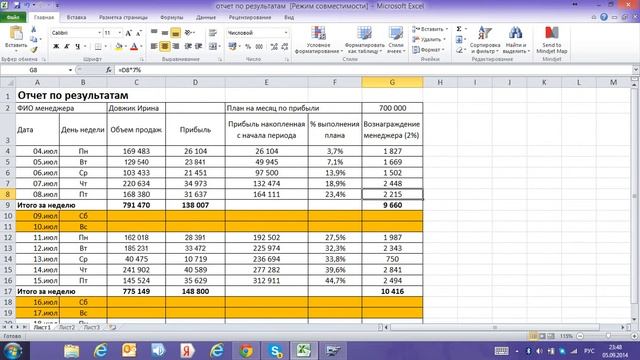This screenshot has height=360, width=640.
Task: Expand the Format (Формат) cells dropdown
Action: click(x=443, y=50)
